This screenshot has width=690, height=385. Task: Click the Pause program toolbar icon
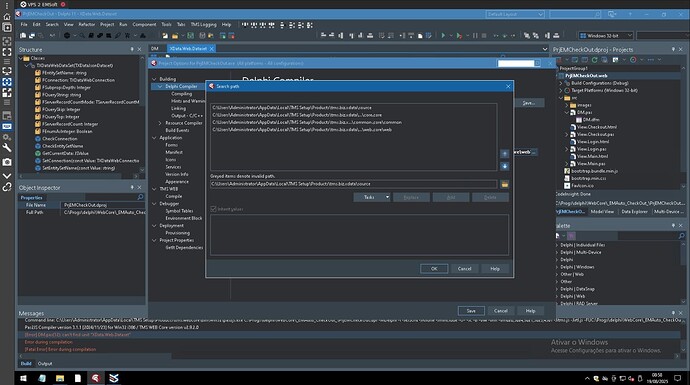coord(475,36)
